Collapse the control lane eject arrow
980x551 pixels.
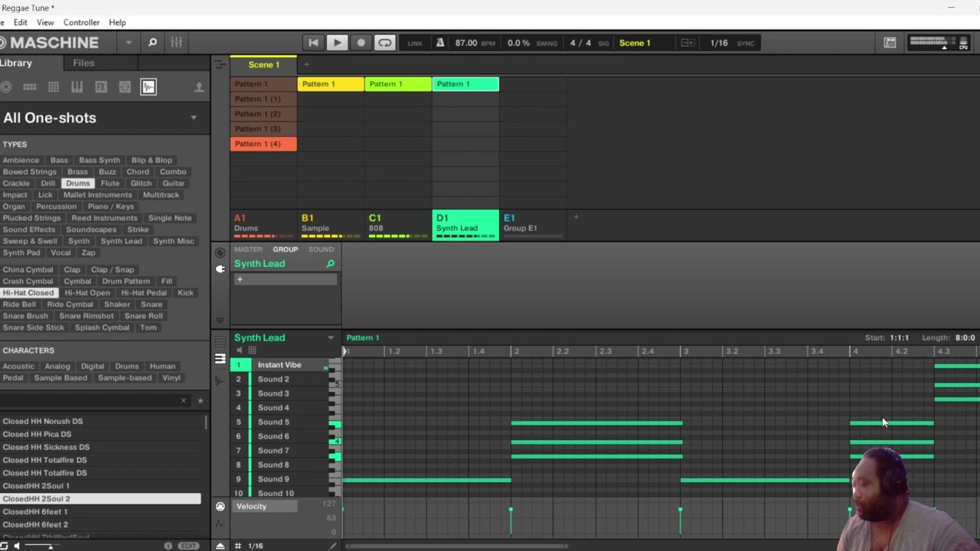[x=220, y=546]
